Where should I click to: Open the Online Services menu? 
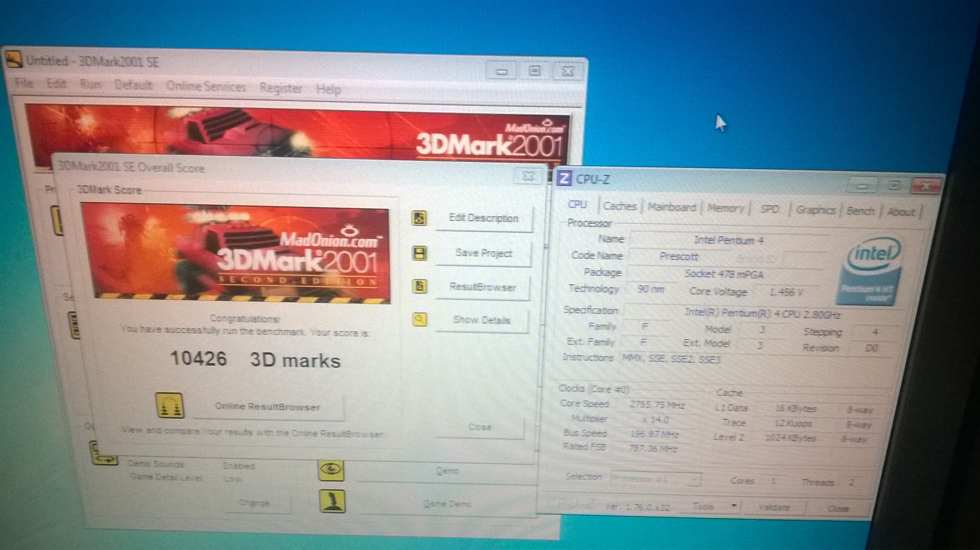pos(206,87)
